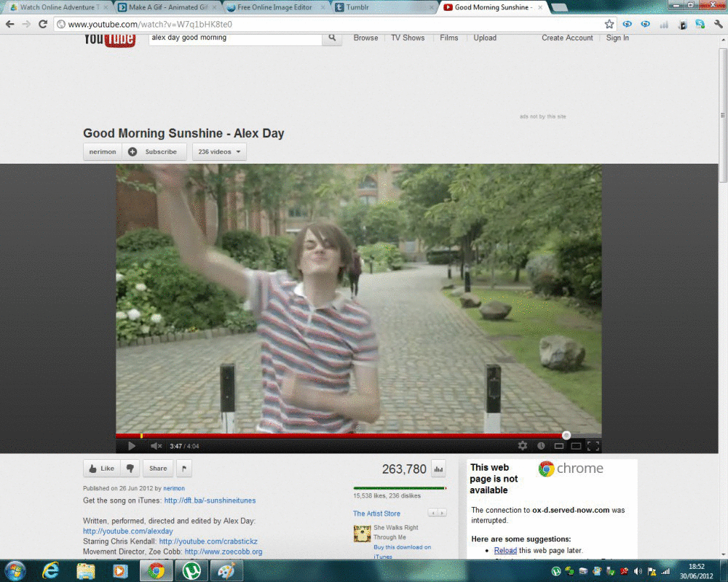Open uTorrent from the taskbar
The width and height of the screenshot is (728, 582).
[191, 570]
